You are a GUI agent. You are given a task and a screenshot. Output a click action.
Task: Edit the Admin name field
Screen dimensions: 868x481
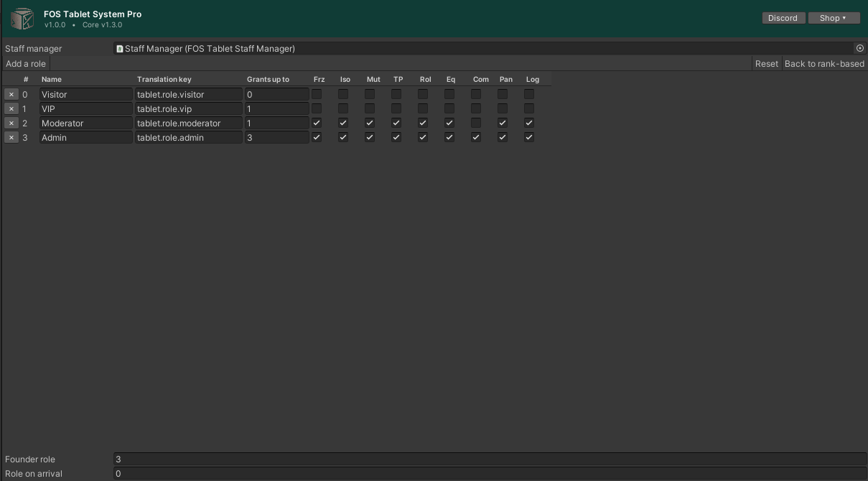coord(86,137)
